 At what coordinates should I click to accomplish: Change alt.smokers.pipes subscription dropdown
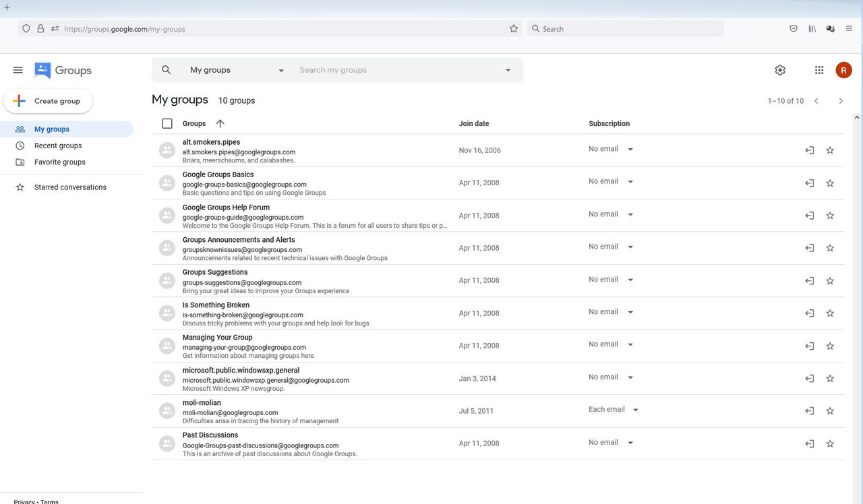(x=611, y=149)
